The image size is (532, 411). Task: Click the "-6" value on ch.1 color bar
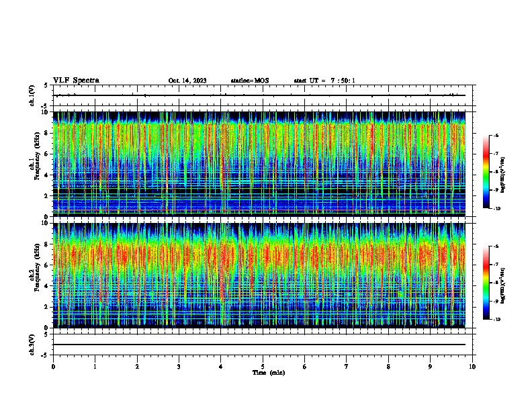(496, 135)
